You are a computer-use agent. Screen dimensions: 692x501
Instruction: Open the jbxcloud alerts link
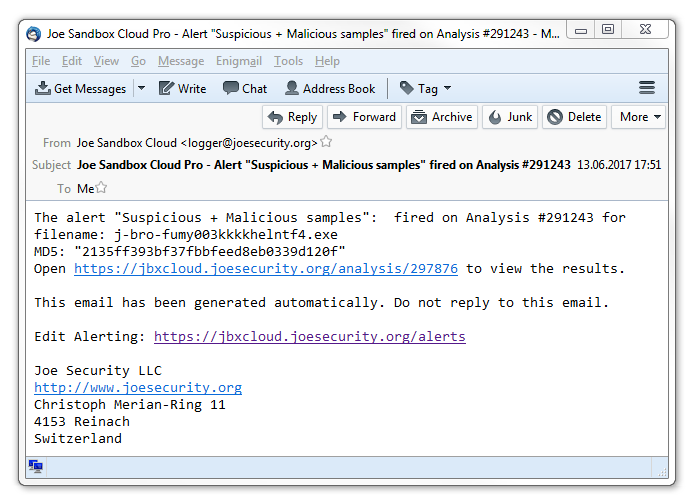coord(310,336)
